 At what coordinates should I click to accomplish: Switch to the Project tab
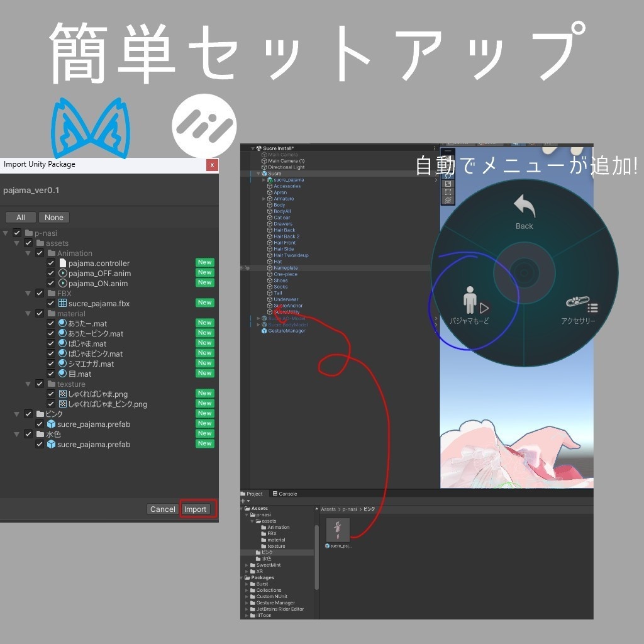[254, 494]
